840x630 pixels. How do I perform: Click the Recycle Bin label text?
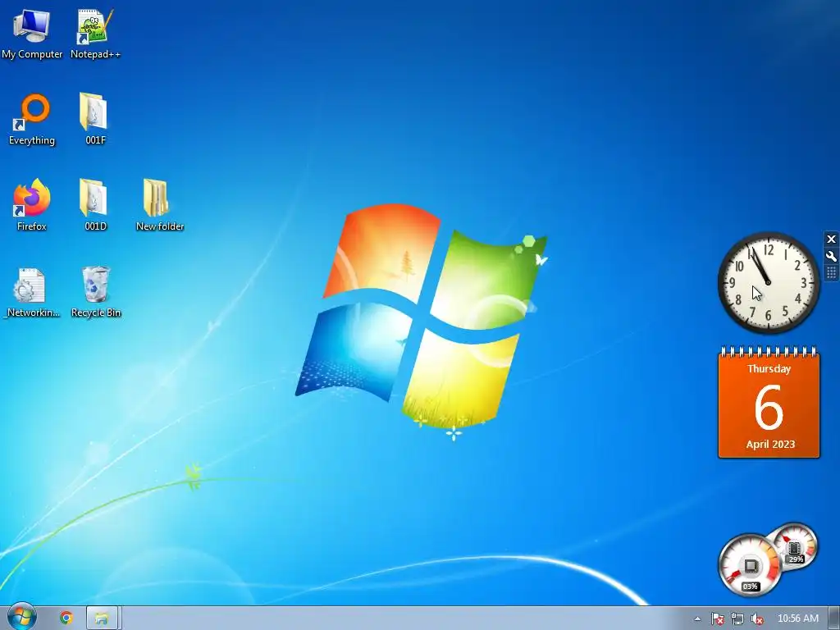96,313
